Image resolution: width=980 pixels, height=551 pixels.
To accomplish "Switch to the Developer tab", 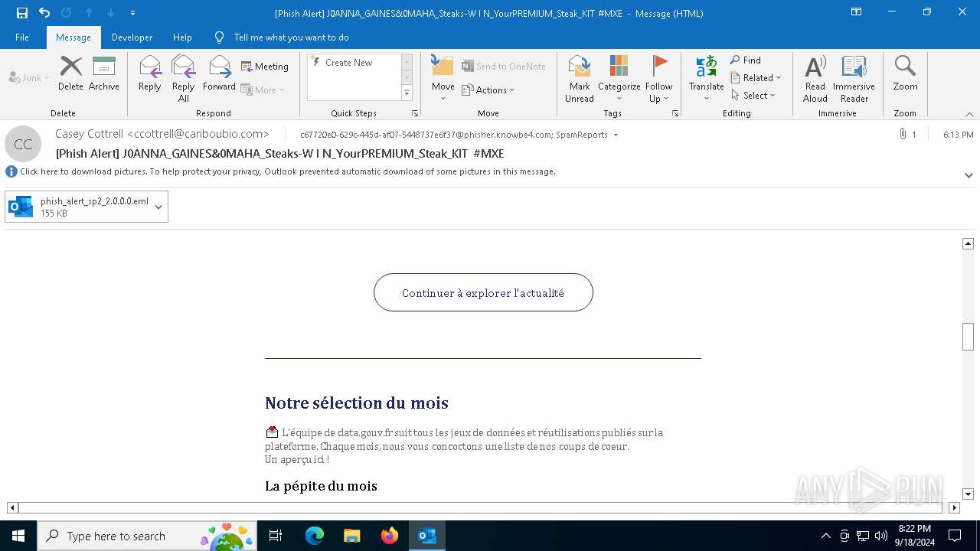I will (x=132, y=37).
